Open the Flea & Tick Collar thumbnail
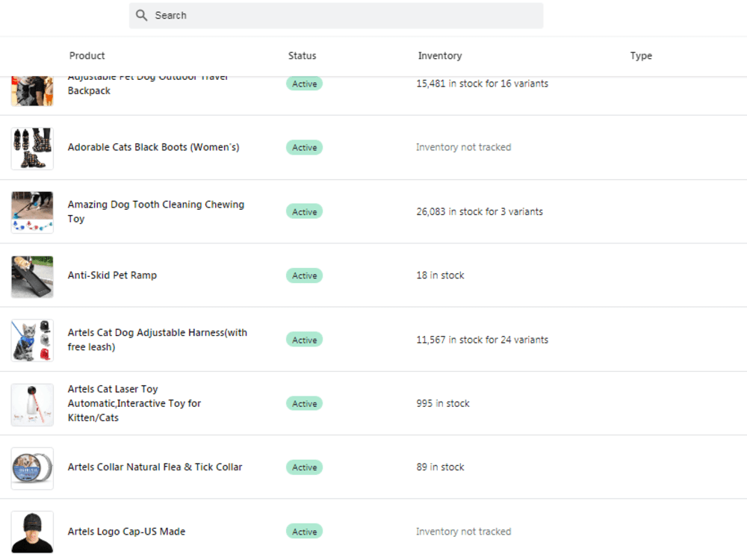Screen dimensions: 747x560 coord(32,468)
